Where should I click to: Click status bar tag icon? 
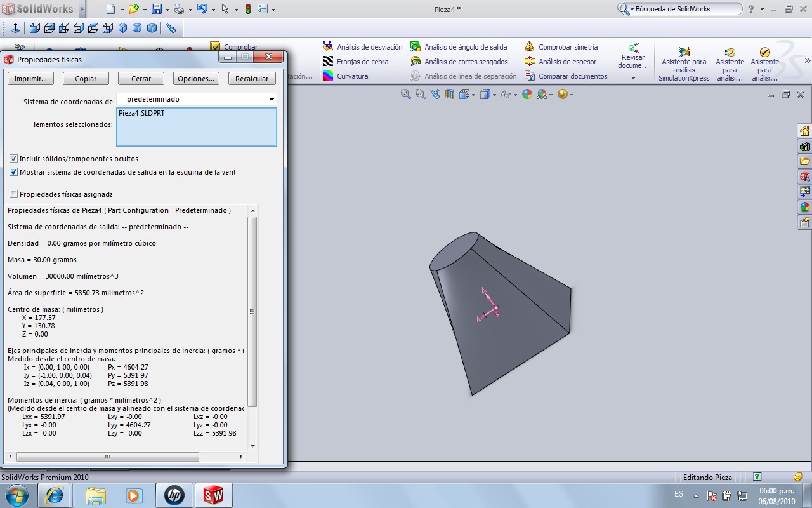[x=798, y=477]
